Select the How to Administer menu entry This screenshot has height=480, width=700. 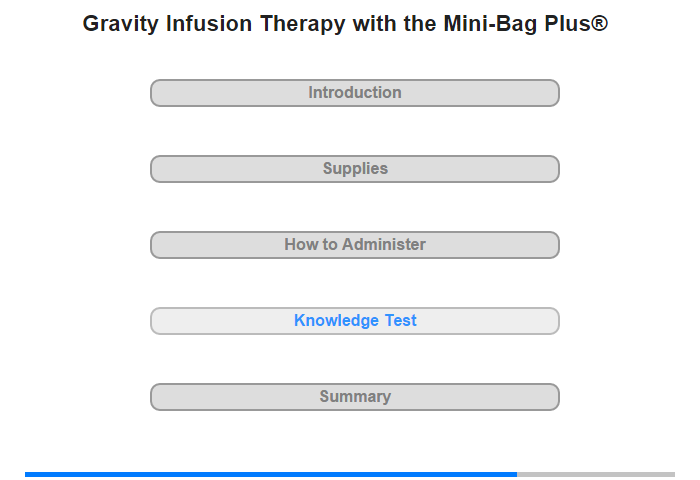[x=355, y=245]
